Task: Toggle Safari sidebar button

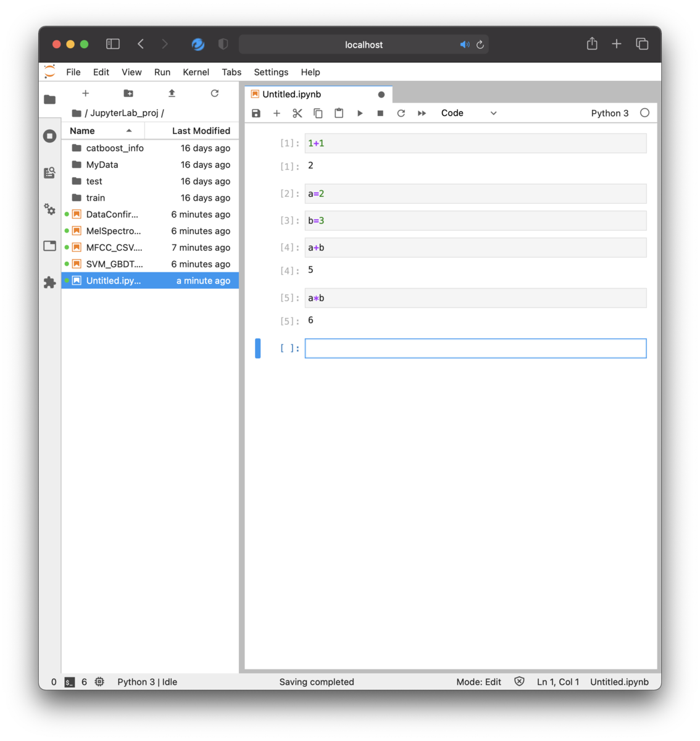Action: [113, 44]
